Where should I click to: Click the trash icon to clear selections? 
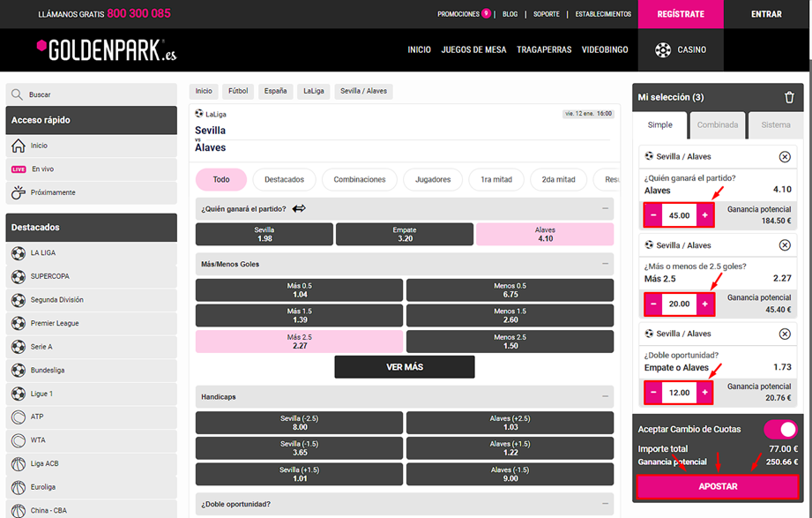click(789, 97)
